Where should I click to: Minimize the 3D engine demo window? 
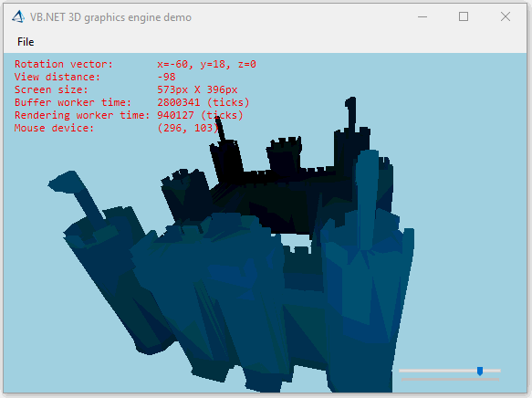coord(422,16)
